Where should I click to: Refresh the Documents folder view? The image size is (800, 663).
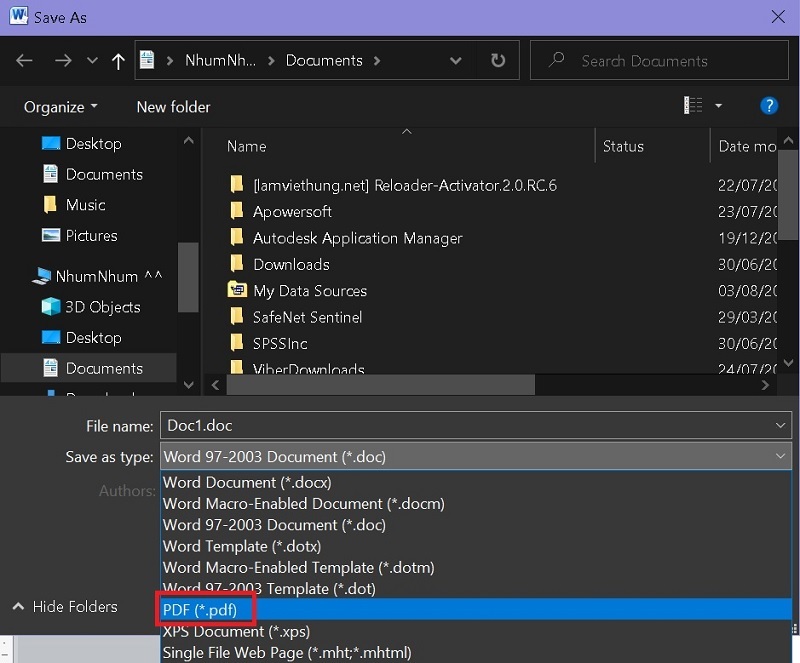(x=497, y=60)
